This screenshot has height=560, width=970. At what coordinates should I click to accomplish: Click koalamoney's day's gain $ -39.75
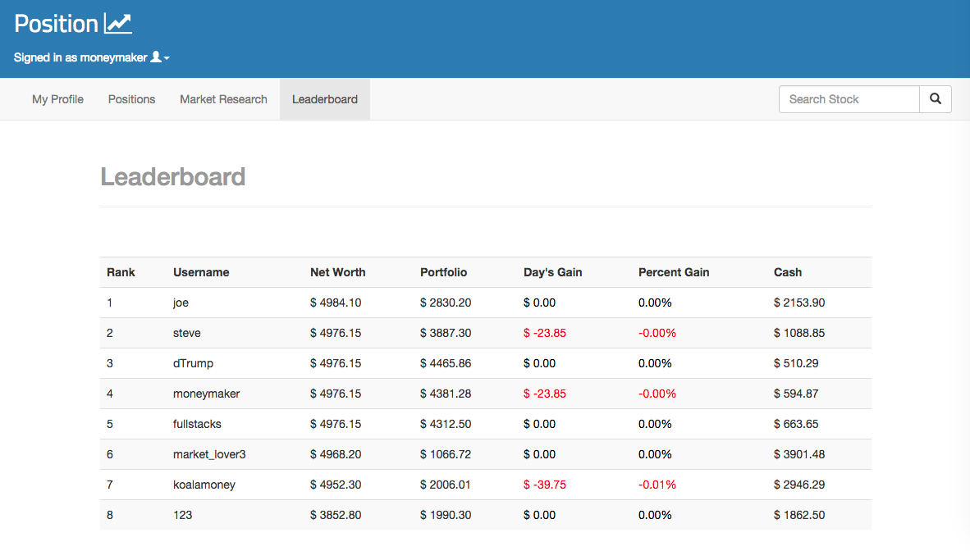coord(544,484)
